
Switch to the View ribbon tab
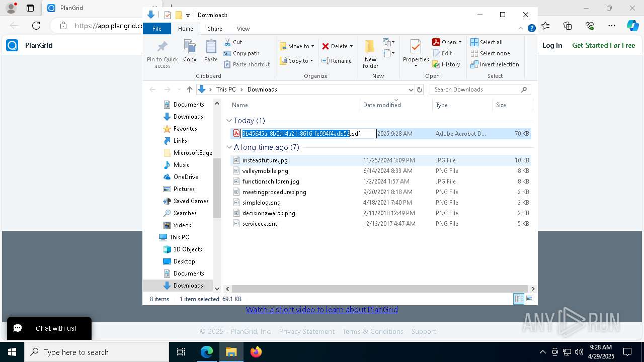click(x=243, y=29)
